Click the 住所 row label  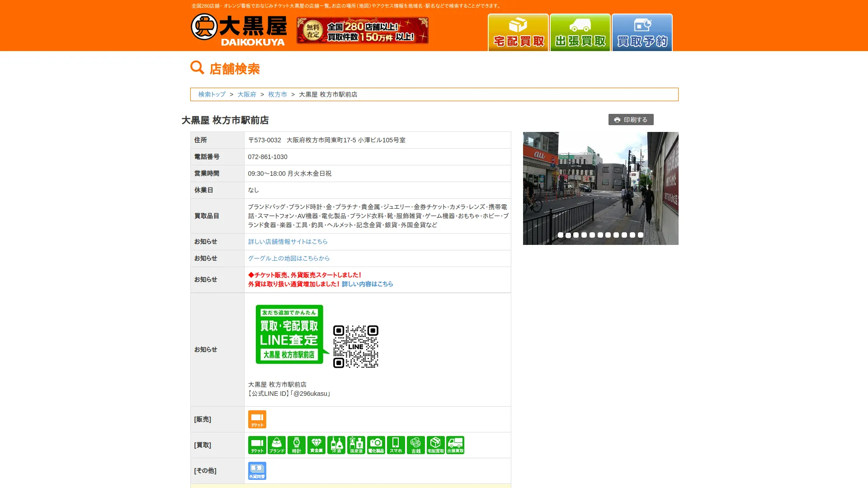coord(201,140)
